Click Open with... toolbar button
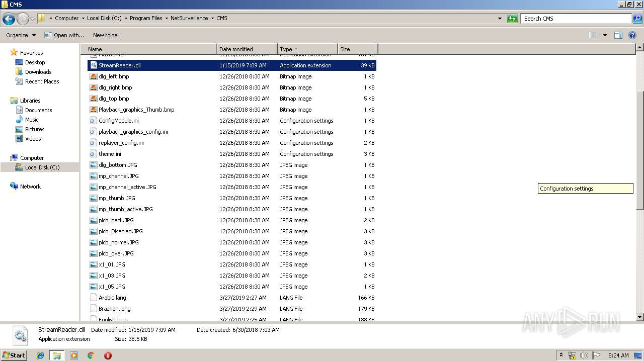The image size is (644, 362). coord(64,35)
